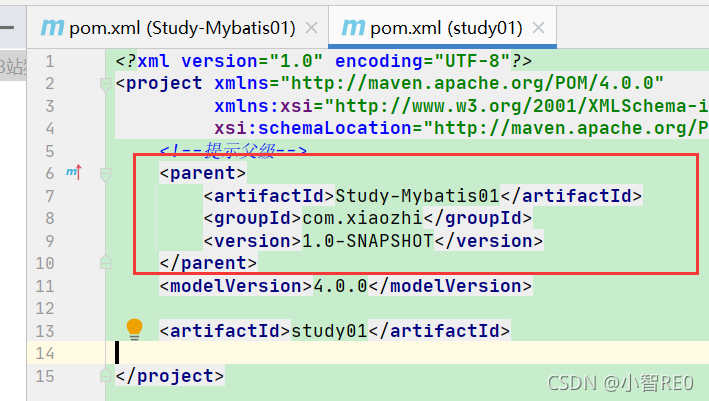Click the 4.0.0 modelVersion value
709x401 pixels.
340,286
